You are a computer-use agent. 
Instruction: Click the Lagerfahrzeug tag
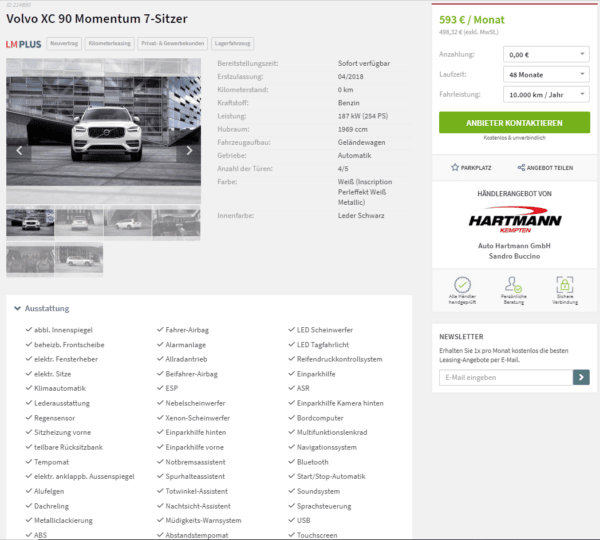(x=233, y=44)
